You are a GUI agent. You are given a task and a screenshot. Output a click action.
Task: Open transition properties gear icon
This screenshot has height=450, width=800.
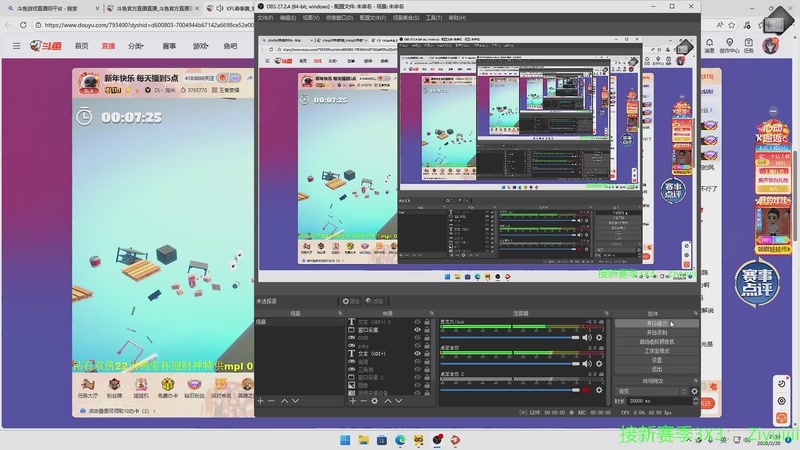(694, 391)
